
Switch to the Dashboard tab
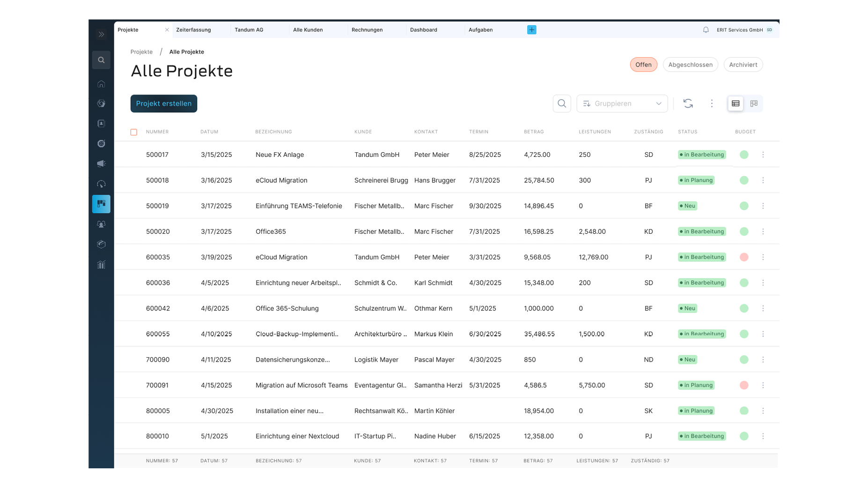(424, 30)
